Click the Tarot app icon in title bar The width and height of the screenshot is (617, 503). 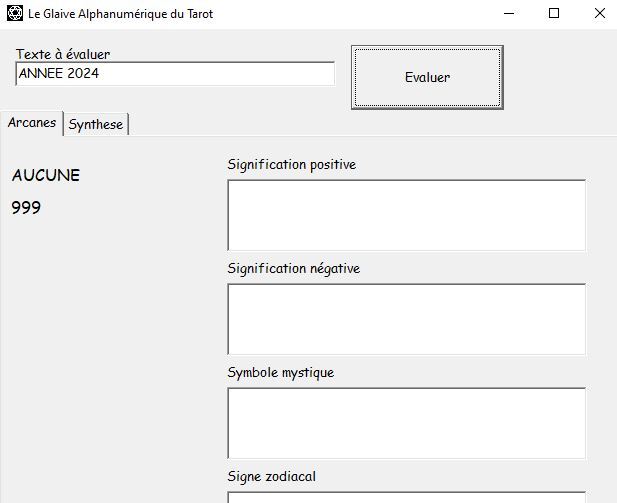click(x=14, y=14)
